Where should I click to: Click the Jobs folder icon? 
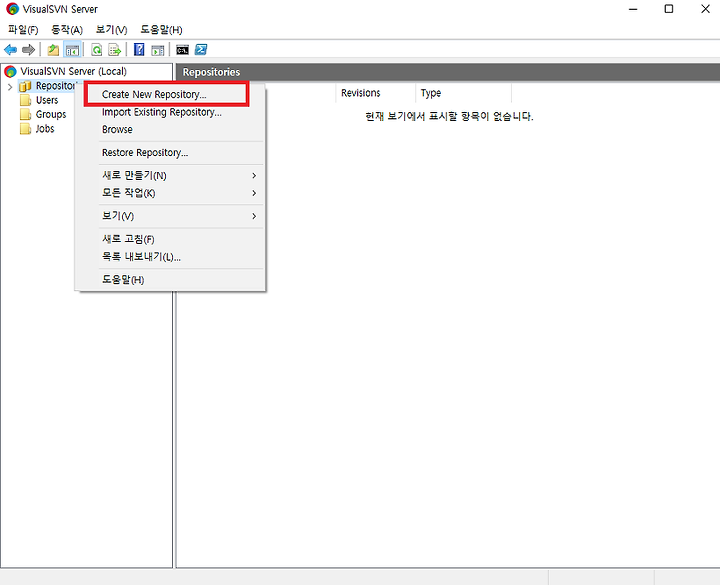tap(26, 129)
